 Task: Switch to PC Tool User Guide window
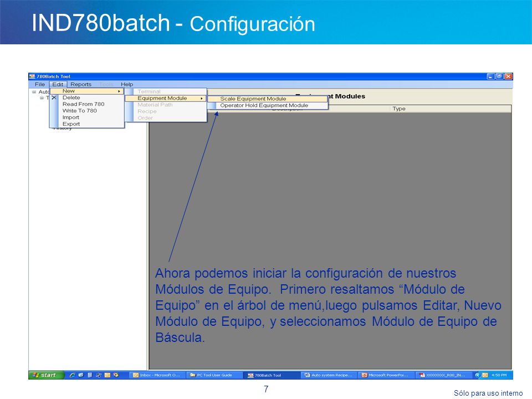[214, 375]
